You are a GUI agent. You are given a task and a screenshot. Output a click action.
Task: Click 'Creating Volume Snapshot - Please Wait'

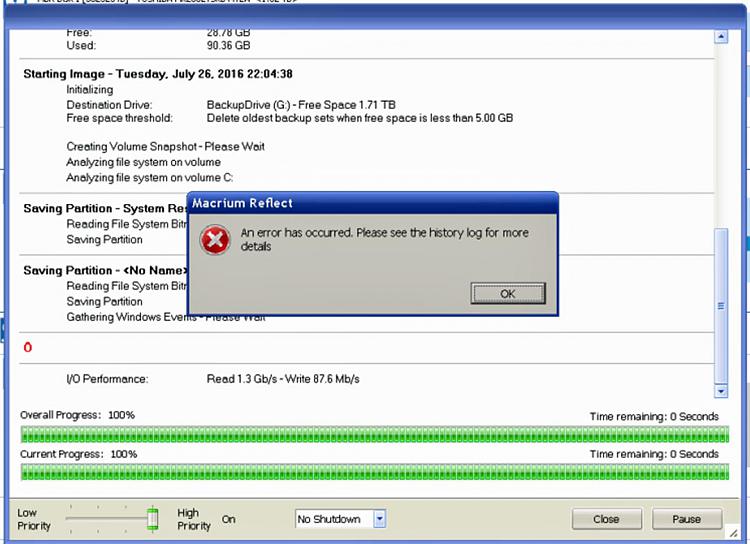[165, 147]
